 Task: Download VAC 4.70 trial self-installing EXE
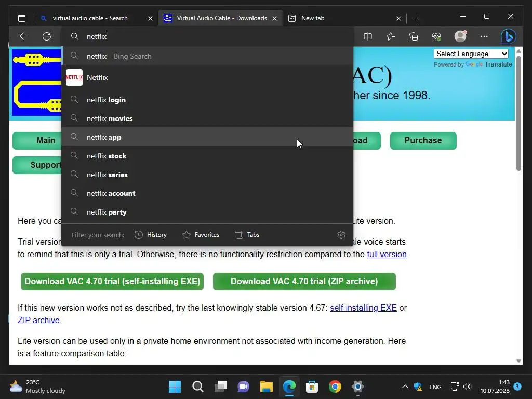click(112, 281)
